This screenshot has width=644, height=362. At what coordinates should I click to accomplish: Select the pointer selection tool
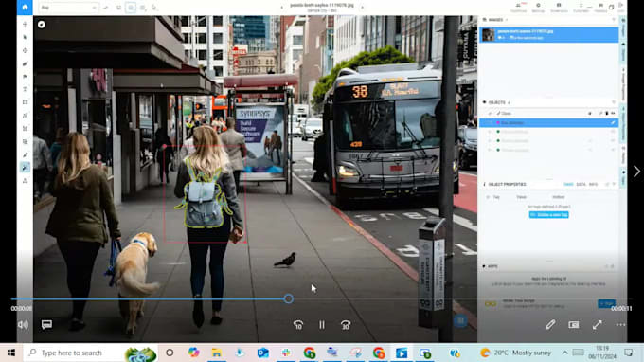25,37
